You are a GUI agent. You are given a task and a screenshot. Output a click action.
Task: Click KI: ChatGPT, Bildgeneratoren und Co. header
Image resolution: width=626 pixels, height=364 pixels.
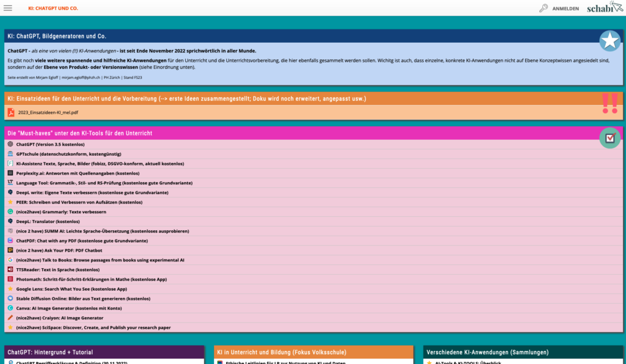click(57, 36)
